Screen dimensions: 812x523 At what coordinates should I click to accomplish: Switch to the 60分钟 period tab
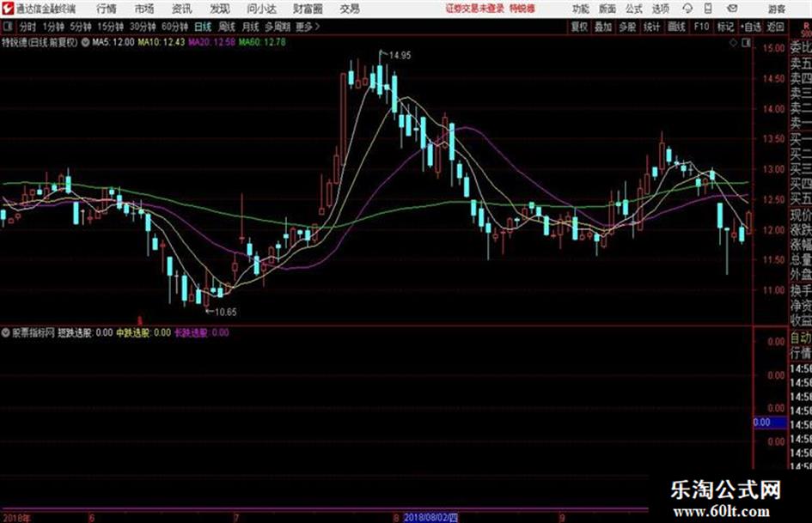(x=174, y=27)
